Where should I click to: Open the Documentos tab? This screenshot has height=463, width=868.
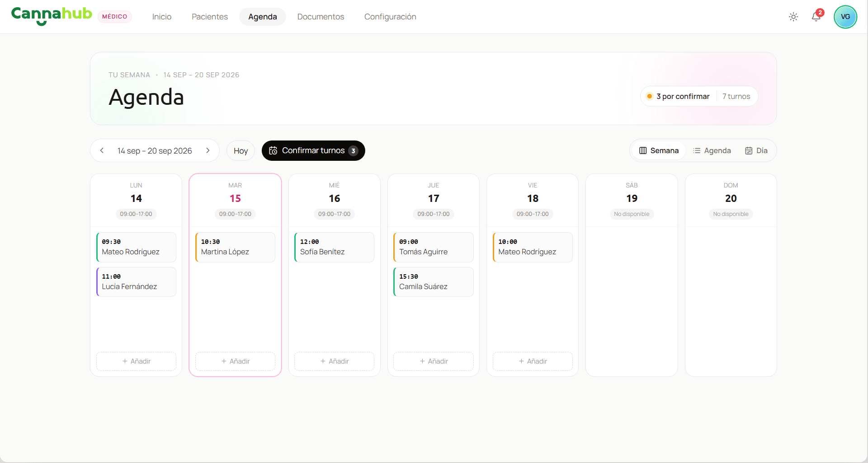pos(321,17)
